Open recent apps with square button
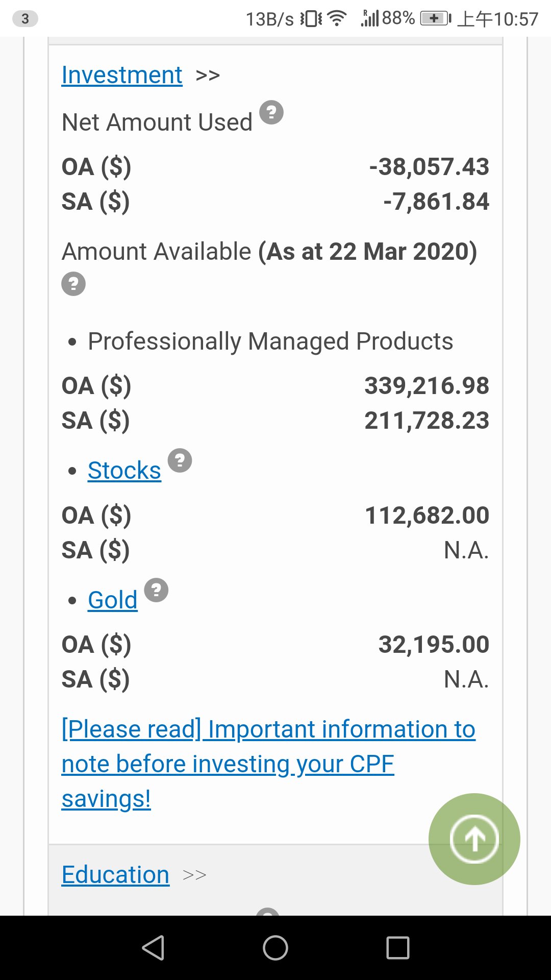 coord(398,948)
